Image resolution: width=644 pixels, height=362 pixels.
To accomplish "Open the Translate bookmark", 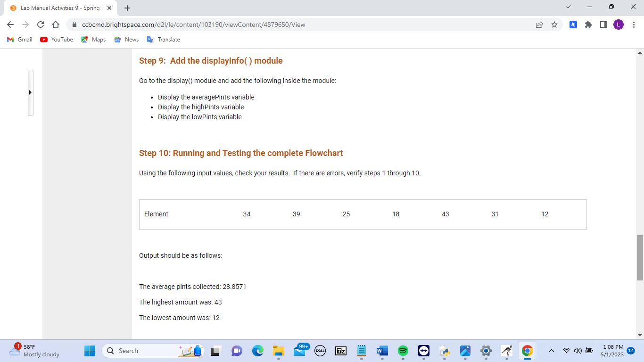I will [163, 40].
